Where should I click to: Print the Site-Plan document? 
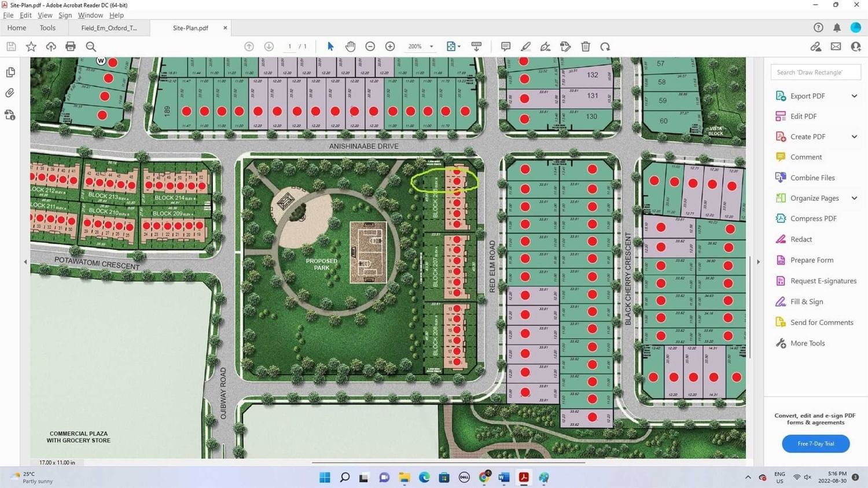pyautogui.click(x=71, y=46)
